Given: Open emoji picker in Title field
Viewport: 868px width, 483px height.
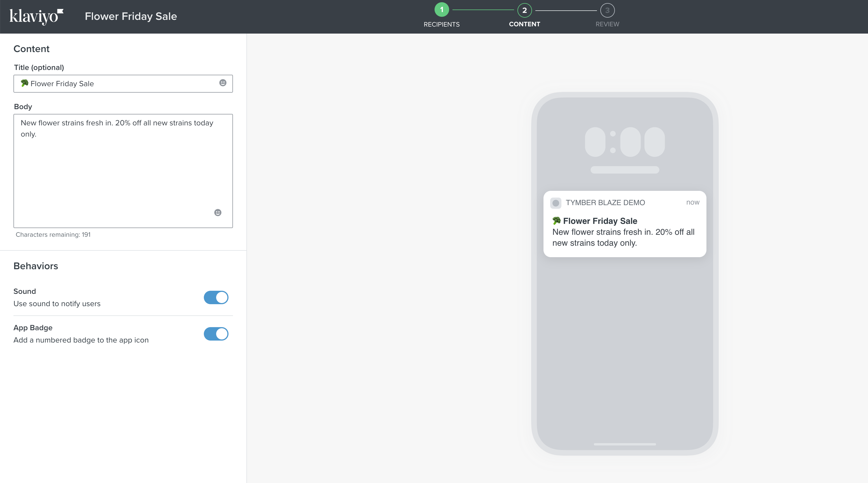Looking at the screenshot, I should click(x=223, y=83).
